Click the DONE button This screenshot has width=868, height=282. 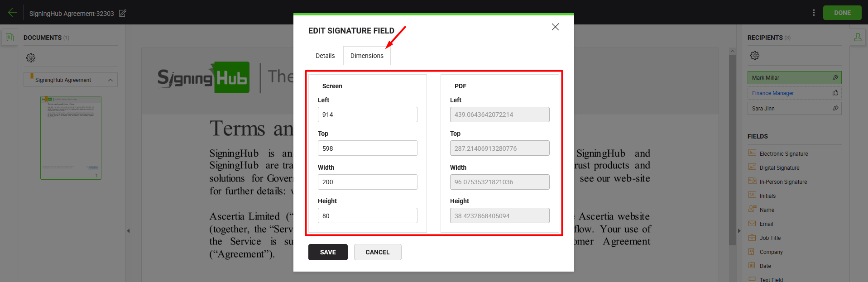pos(842,13)
